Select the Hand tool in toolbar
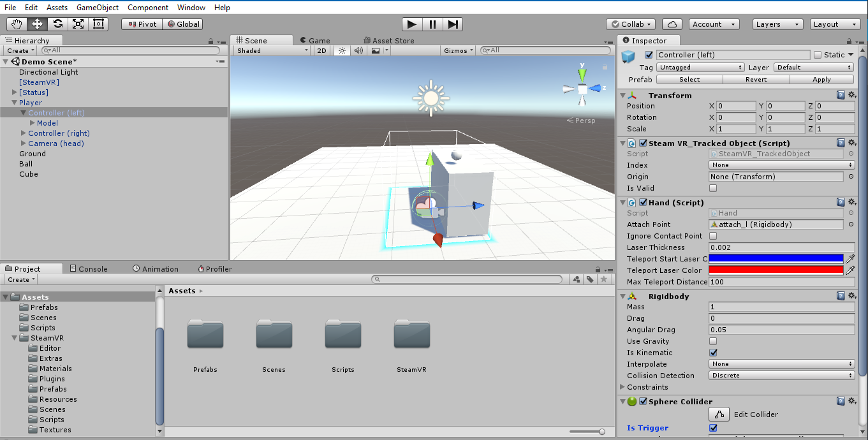This screenshot has width=868, height=440. coord(17,24)
